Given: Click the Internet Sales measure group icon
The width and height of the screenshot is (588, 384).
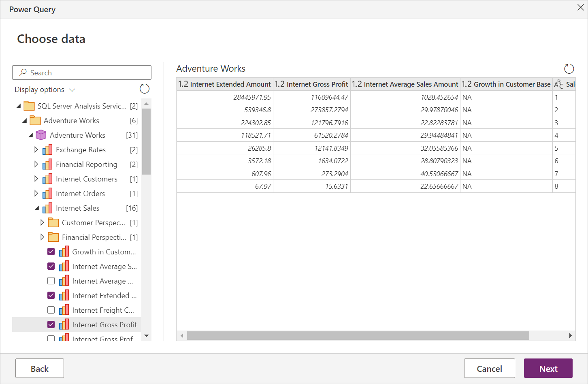Looking at the screenshot, I should pos(47,208).
